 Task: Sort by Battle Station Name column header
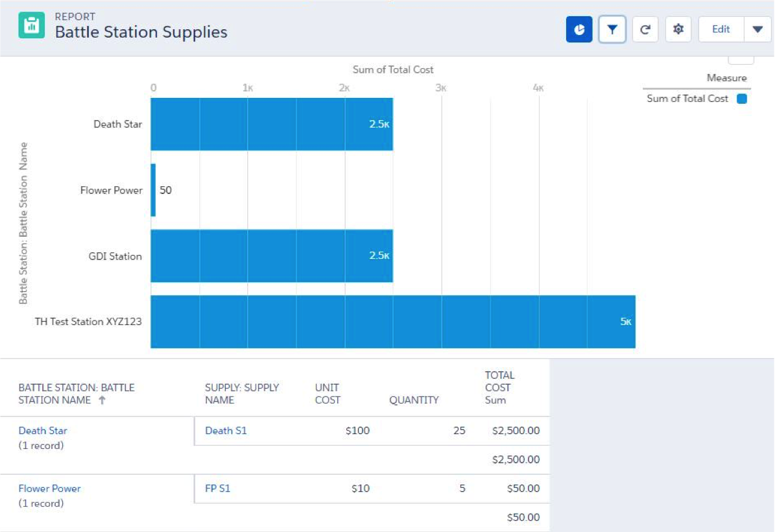point(77,394)
